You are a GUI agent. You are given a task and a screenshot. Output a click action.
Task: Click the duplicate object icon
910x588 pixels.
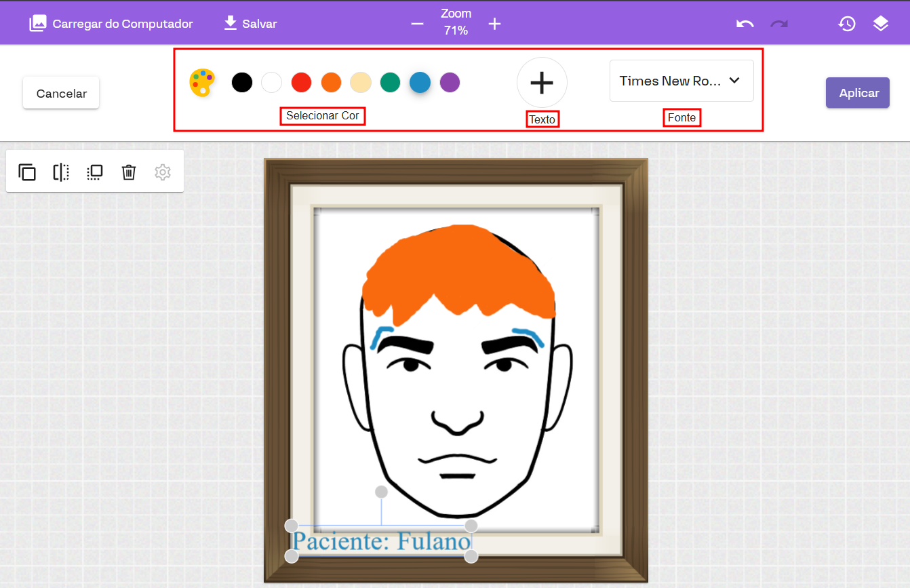pos(27,172)
